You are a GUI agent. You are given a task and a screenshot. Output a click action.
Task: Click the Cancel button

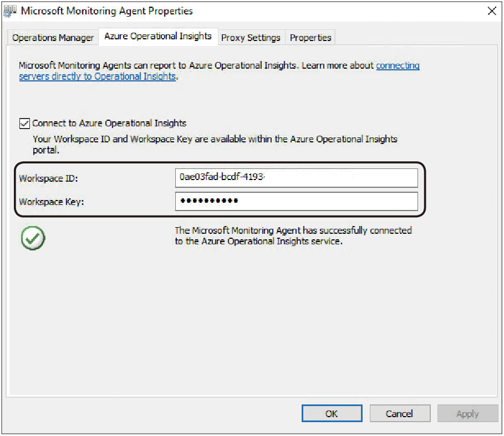click(400, 413)
